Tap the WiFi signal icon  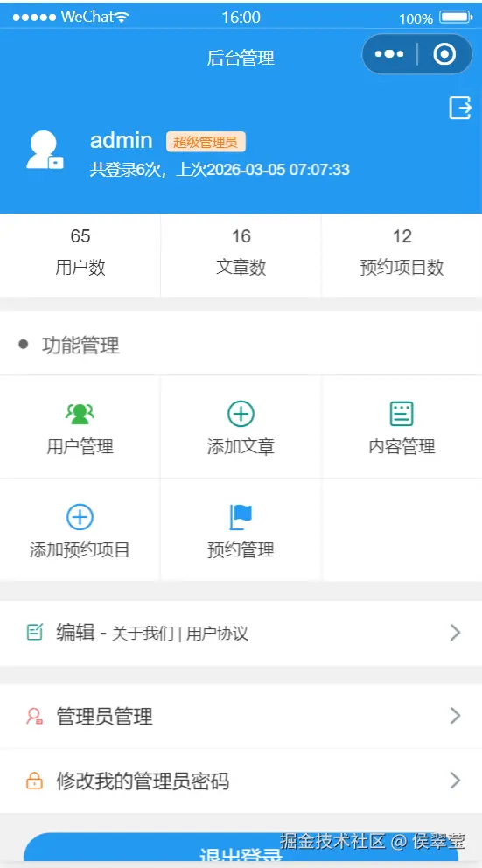point(122,17)
